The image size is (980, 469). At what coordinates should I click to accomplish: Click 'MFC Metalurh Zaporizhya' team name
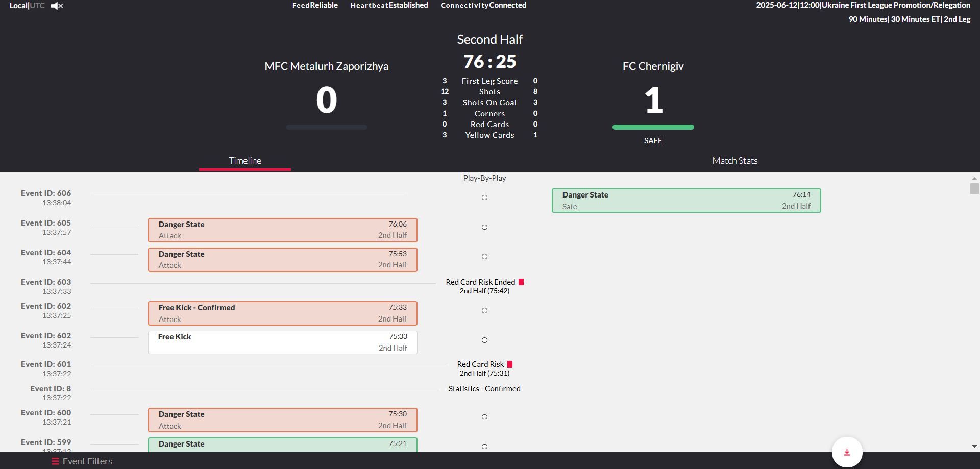tap(326, 66)
